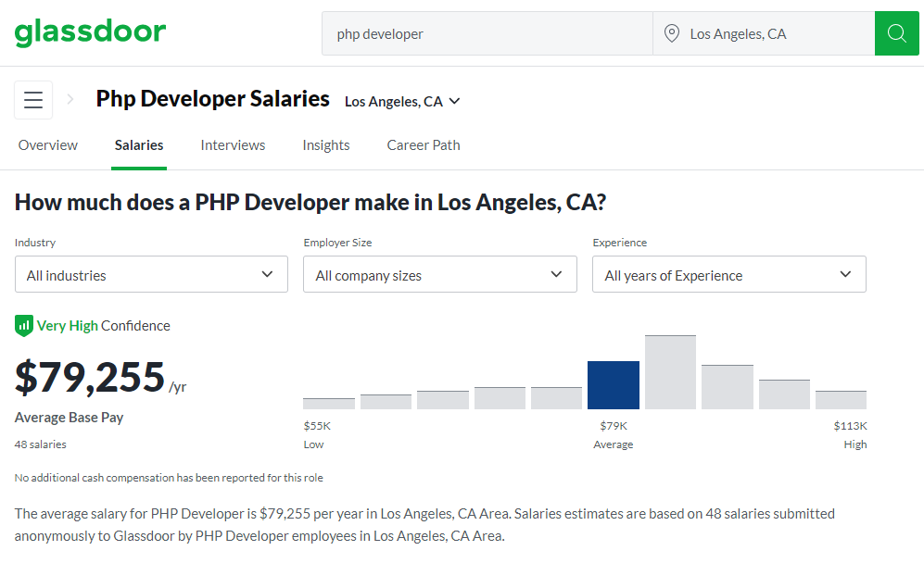Screen dimensions: 924x563
Task: Click the Very High Confidence label
Action: click(x=103, y=326)
